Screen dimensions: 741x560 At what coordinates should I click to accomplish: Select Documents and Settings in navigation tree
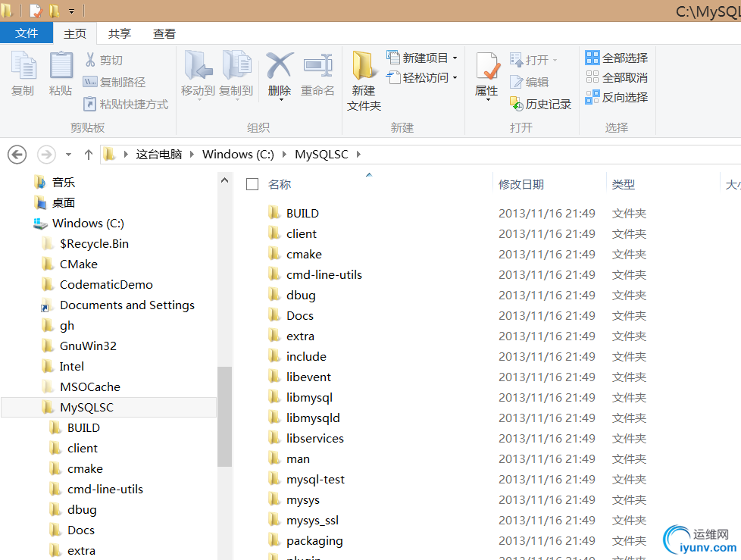click(127, 305)
